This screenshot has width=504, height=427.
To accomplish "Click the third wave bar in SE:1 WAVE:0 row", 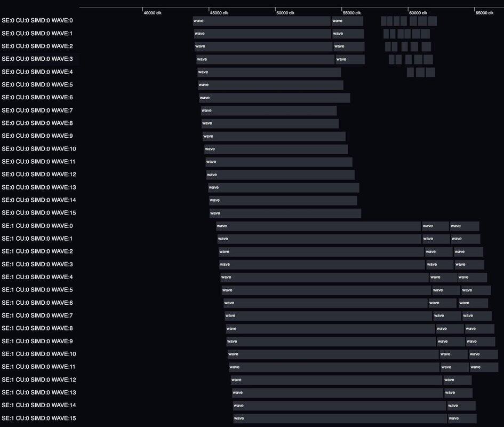I will tap(465, 226).
